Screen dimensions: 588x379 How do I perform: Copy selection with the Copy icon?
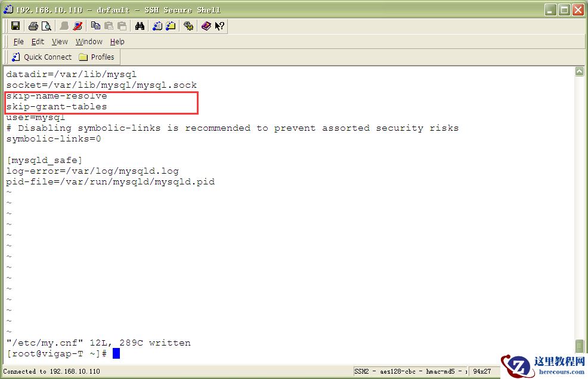pyautogui.click(x=95, y=26)
